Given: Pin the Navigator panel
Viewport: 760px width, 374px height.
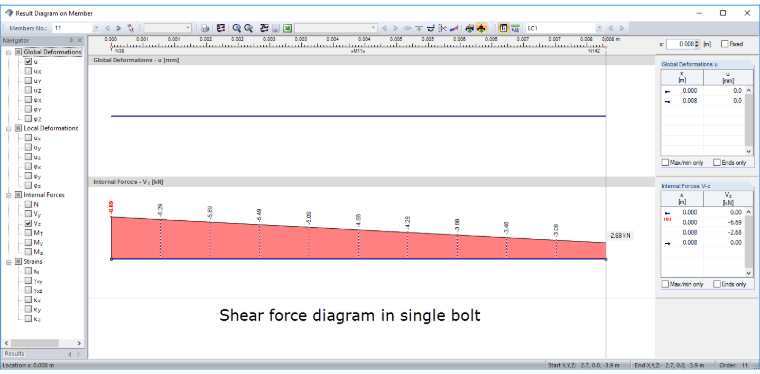Looking at the screenshot, I should coord(71,41).
